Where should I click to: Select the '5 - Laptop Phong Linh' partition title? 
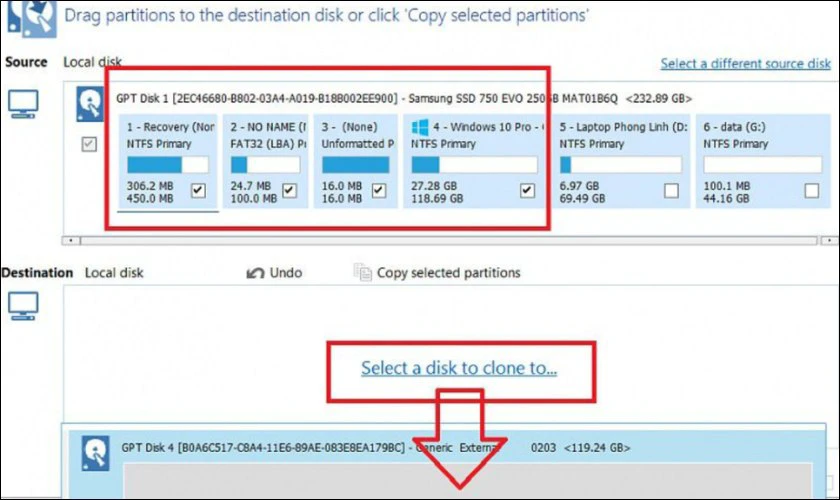(624, 127)
